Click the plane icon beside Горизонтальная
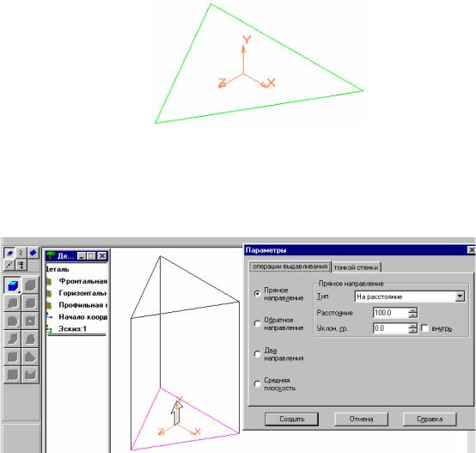 [49, 293]
